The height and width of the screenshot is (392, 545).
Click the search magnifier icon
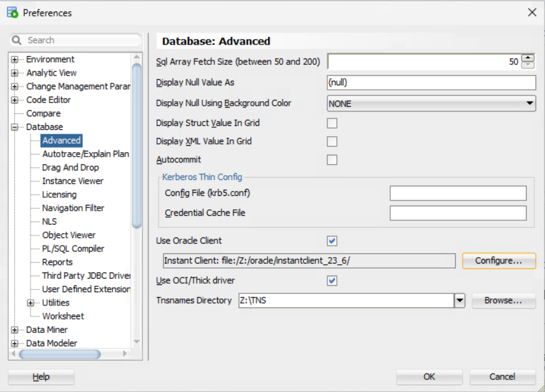[x=17, y=40]
